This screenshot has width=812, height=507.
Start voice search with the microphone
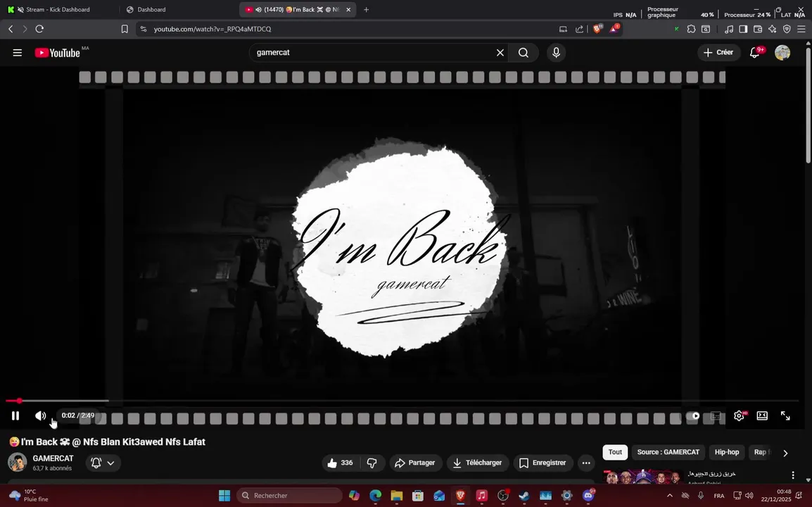(556, 52)
